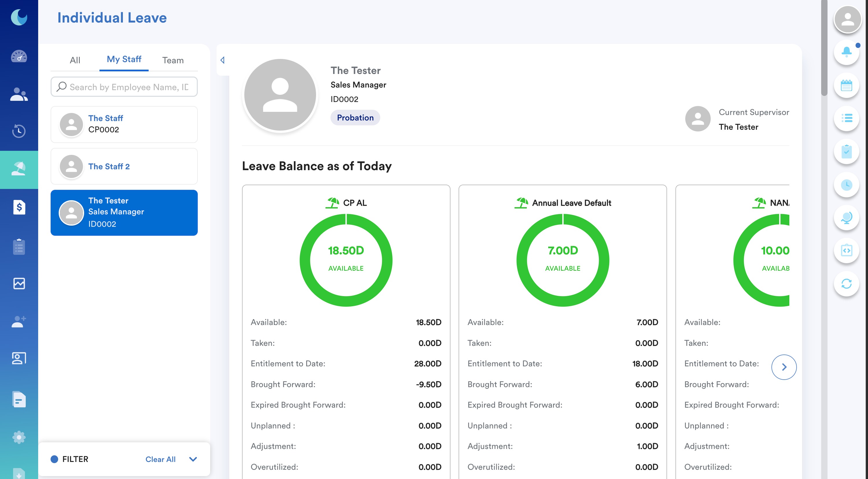Open the dashboard gauge icon in sidebar
The width and height of the screenshot is (868, 479).
coord(19,57)
